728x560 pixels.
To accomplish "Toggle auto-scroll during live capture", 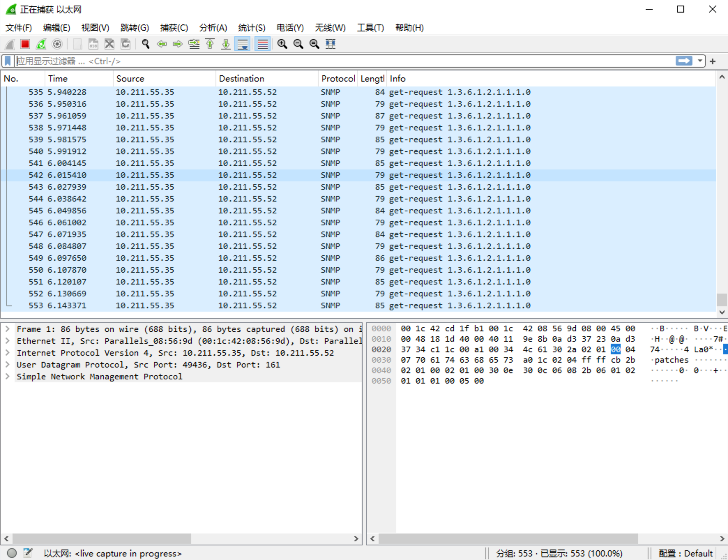I will (243, 44).
